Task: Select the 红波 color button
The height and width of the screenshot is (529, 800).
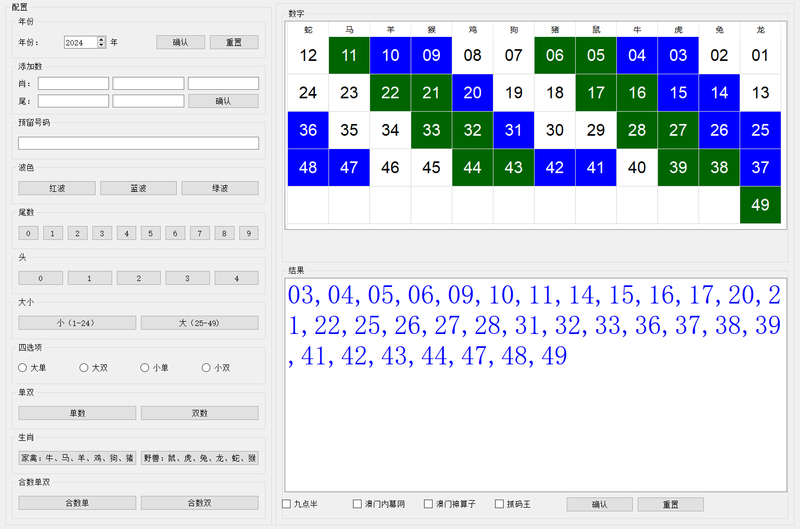Action: (x=57, y=188)
